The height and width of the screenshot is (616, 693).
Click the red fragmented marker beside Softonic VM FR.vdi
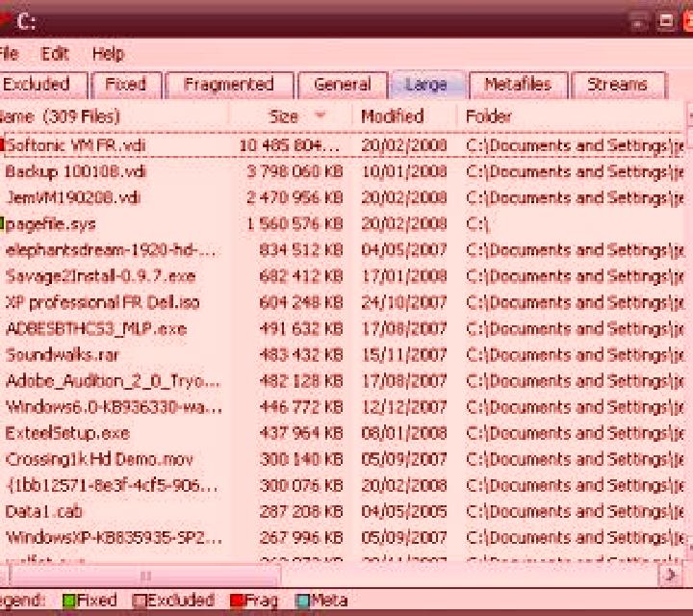pos(2,145)
